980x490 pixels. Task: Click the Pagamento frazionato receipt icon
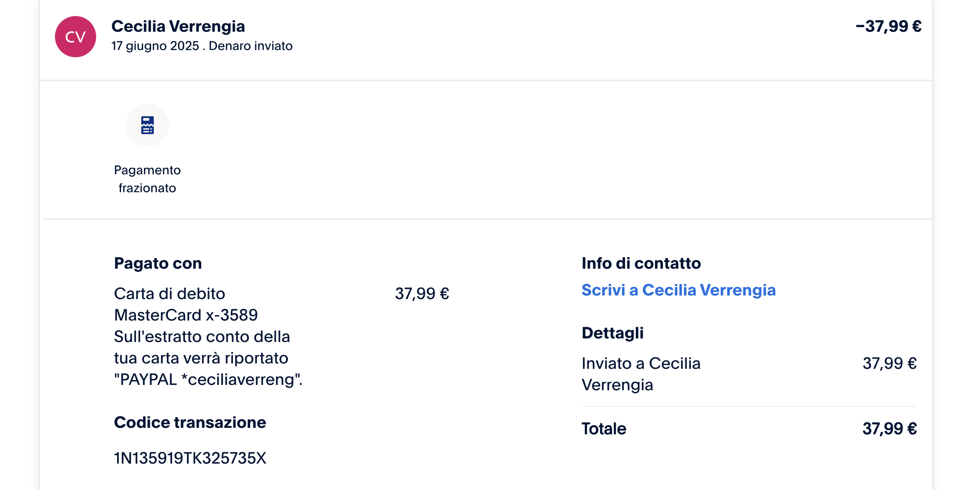[x=148, y=125]
